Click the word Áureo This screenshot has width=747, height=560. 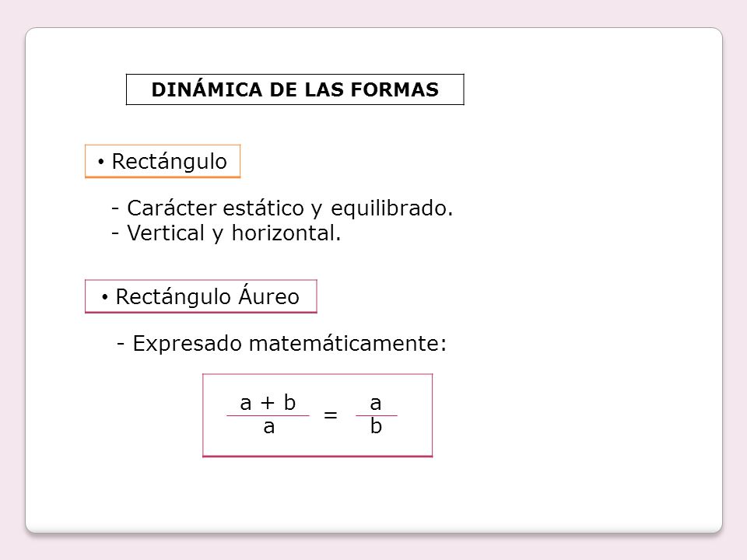(269, 296)
